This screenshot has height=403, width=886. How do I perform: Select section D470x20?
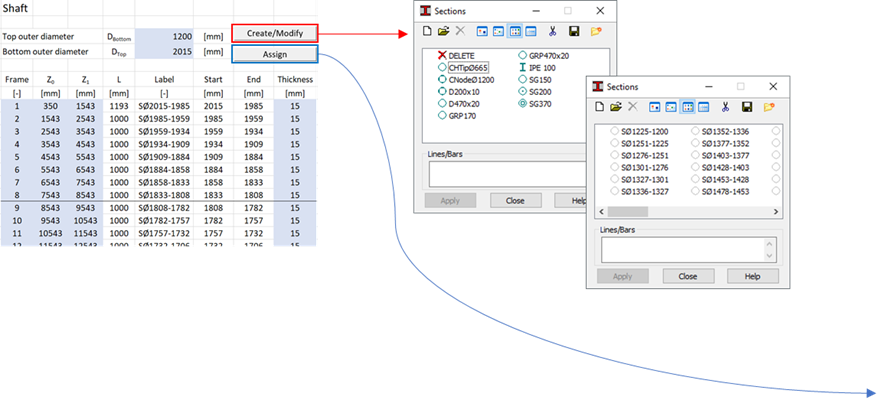point(459,104)
